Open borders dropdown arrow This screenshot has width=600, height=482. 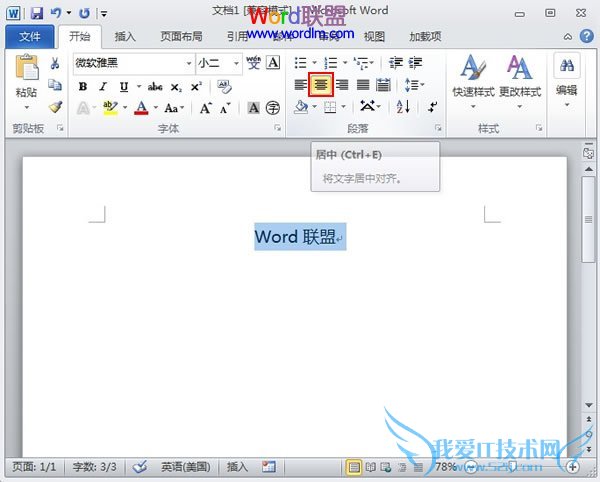tap(343, 107)
